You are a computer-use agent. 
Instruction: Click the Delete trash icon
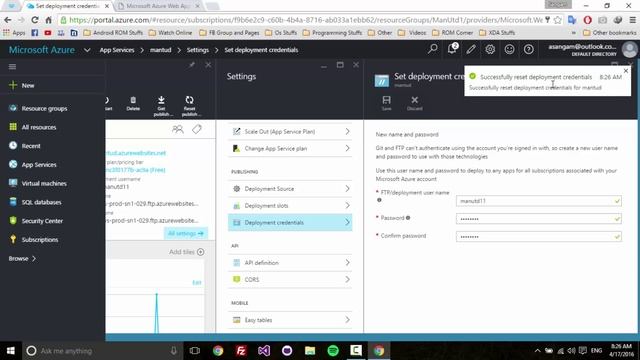[x=133, y=104]
